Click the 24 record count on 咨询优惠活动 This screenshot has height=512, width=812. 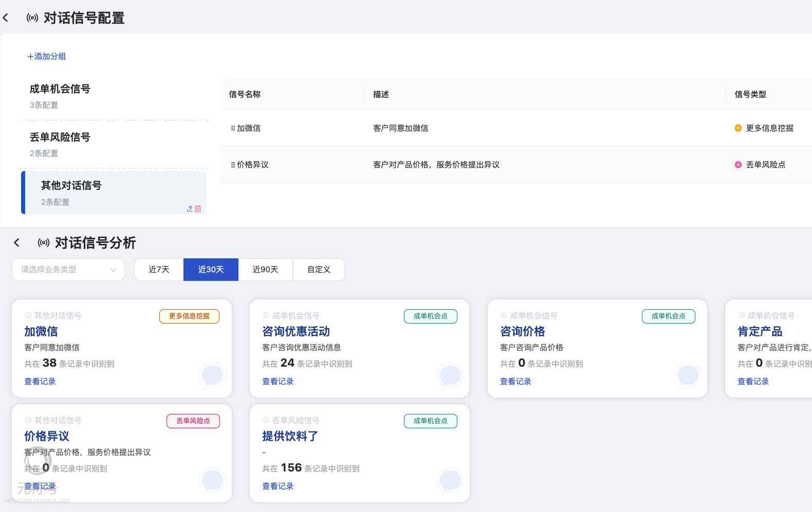[287, 363]
